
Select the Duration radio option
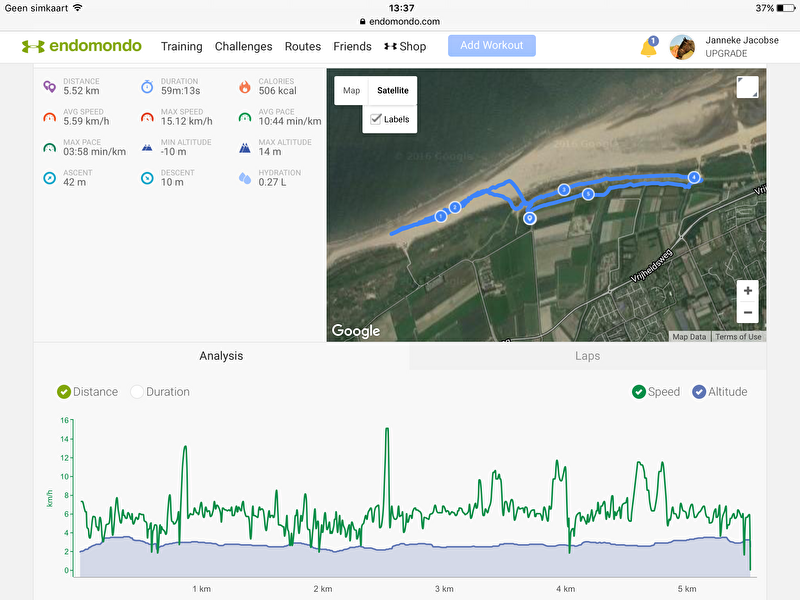(x=137, y=392)
